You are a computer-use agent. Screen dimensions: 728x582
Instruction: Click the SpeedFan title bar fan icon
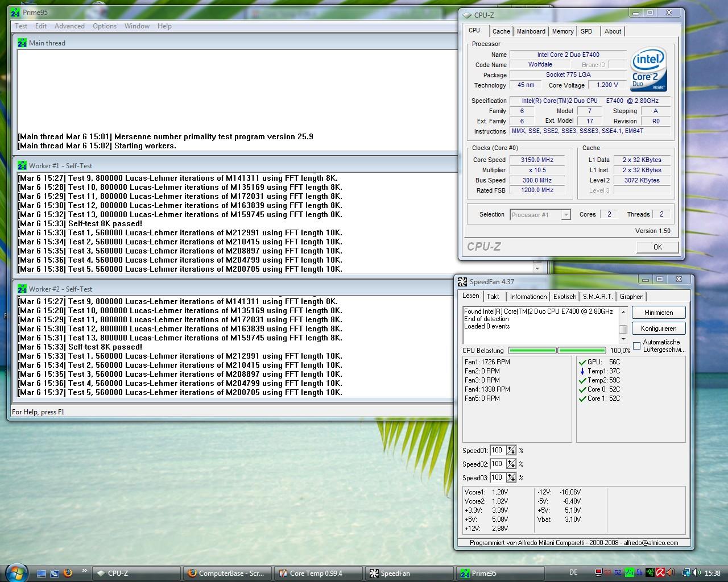(x=462, y=282)
